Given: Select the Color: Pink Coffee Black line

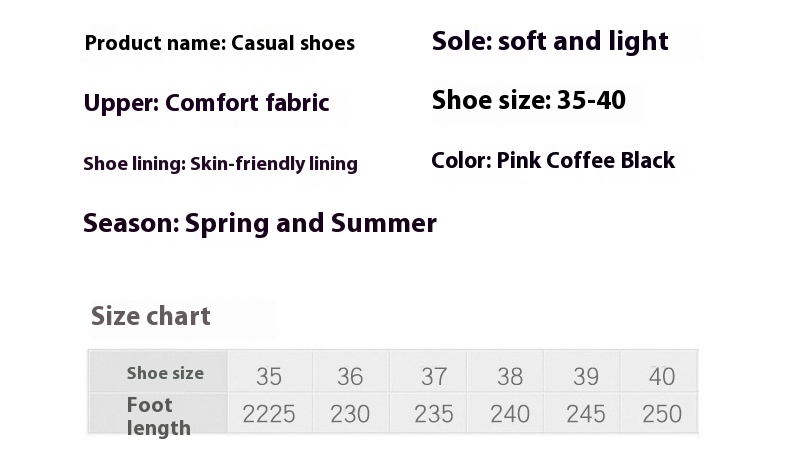Looking at the screenshot, I should [553, 161].
